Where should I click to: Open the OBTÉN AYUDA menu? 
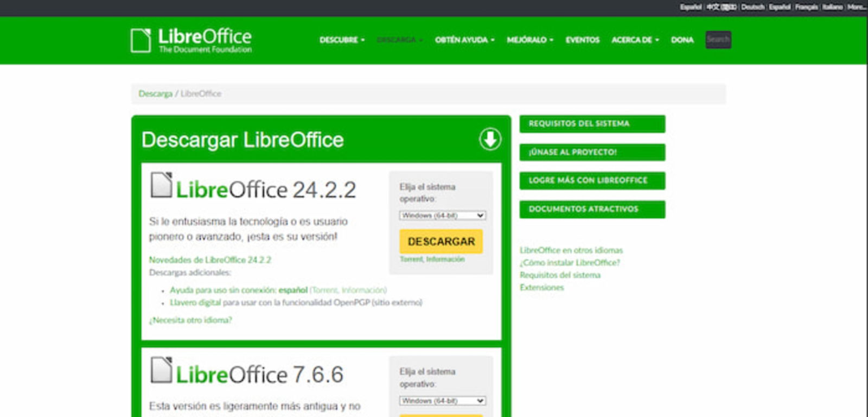click(465, 40)
